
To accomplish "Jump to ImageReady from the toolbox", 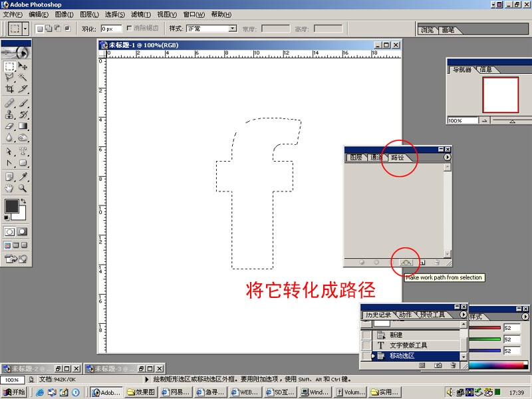I will [16, 259].
